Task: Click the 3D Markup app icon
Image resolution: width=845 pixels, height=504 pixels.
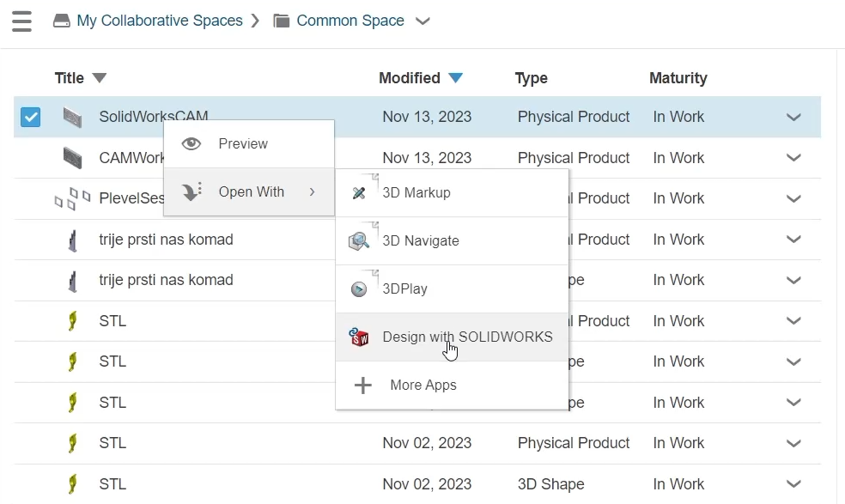Action: 359,192
